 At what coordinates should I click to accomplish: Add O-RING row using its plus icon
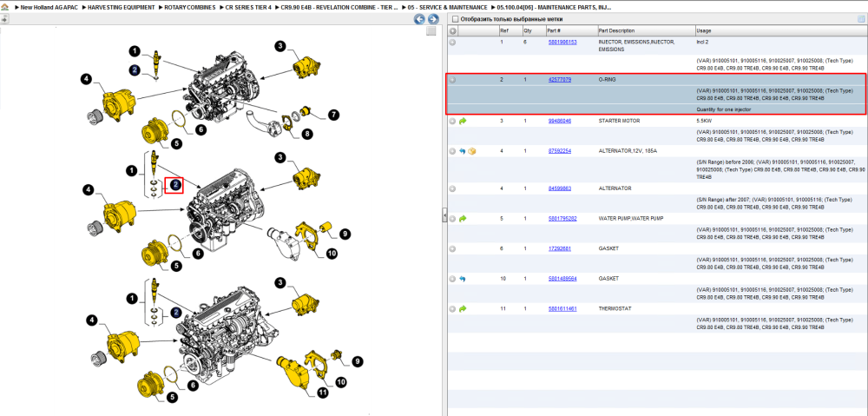point(452,80)
